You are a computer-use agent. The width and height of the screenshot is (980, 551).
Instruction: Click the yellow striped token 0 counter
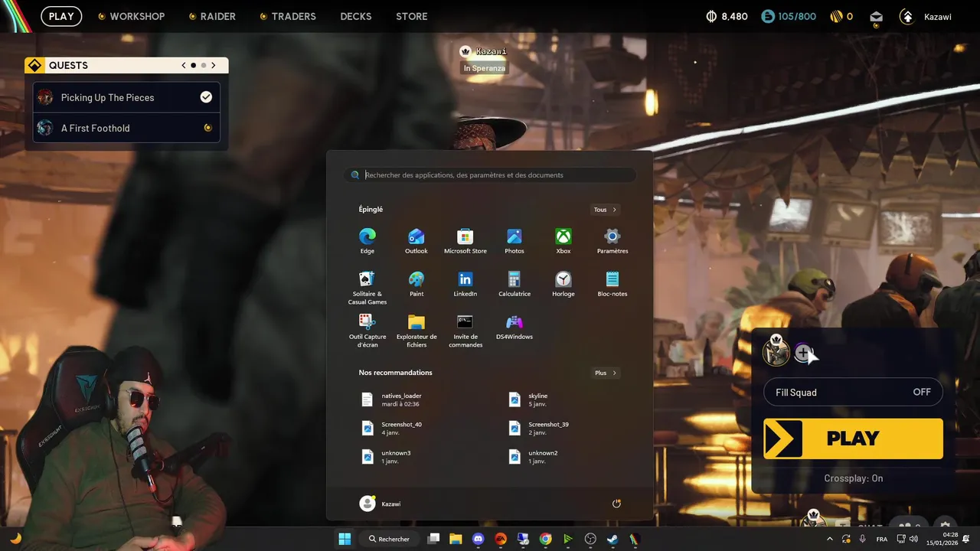pos(841,16)
